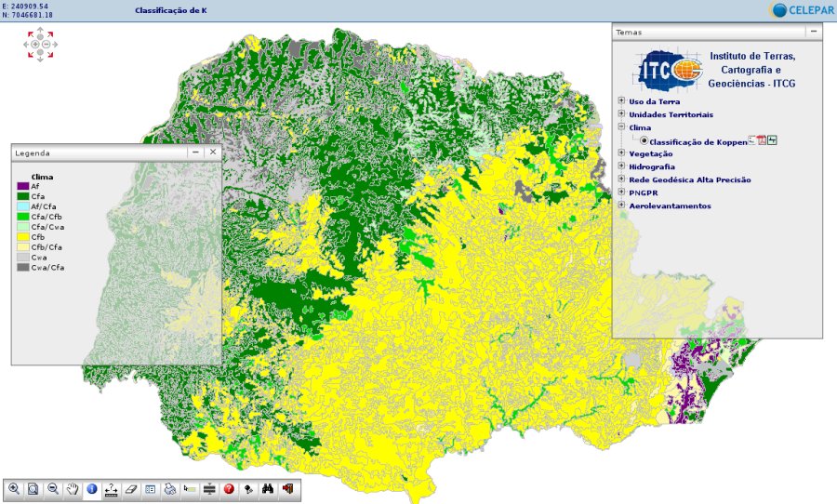Image resolution: width=837 pixels, height=504 pixels.
Task: Open PDF icon next to Classificação de Koppen
Action: point(762,140)
